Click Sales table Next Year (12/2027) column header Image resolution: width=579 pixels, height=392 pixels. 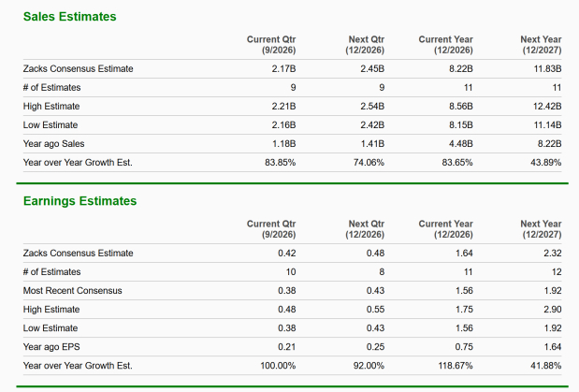coord(542,45)
